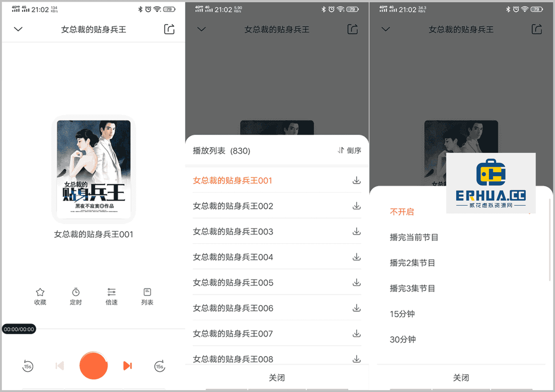Click alarm status icon in left screen
Screen dimensions: 555x392
click(x=148, y=9)
